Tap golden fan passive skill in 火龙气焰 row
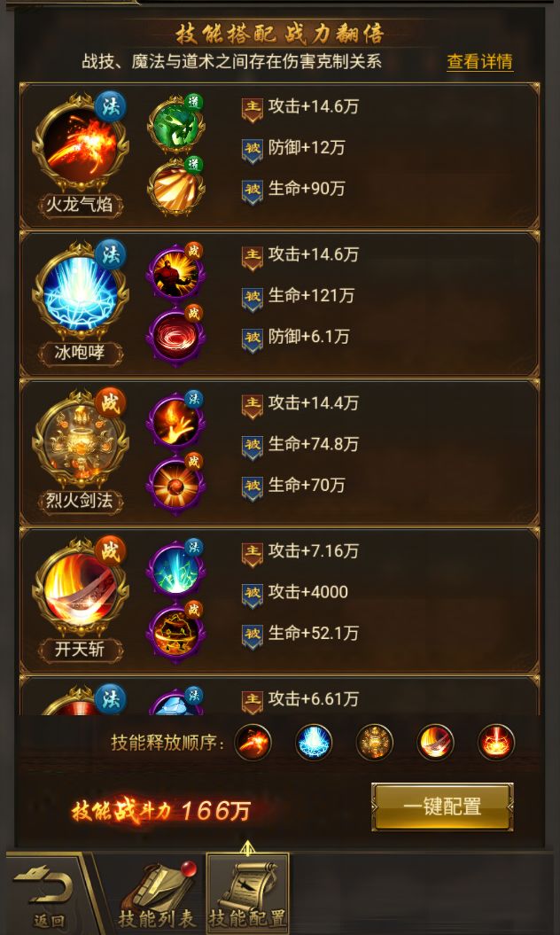560x935 pixels. pos(176,187)
